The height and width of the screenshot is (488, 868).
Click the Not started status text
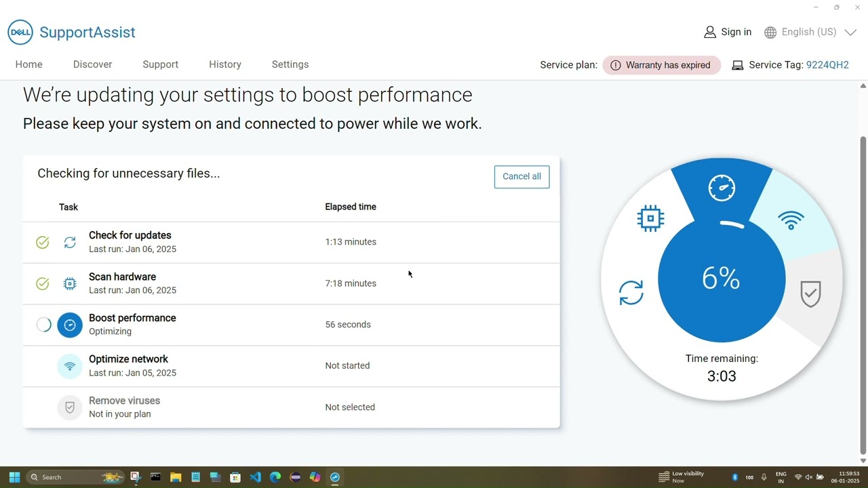point(347,366)
